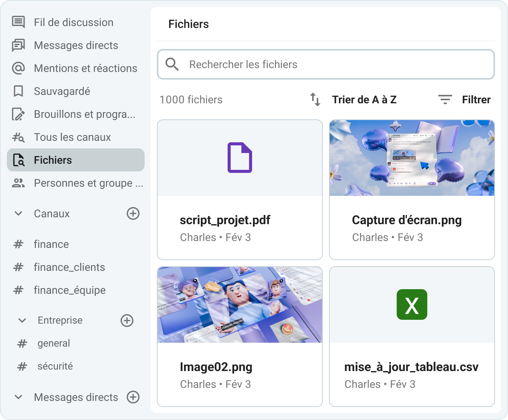
Task: Change sorting with Trier de A à Z
Action: coord(364,99)
